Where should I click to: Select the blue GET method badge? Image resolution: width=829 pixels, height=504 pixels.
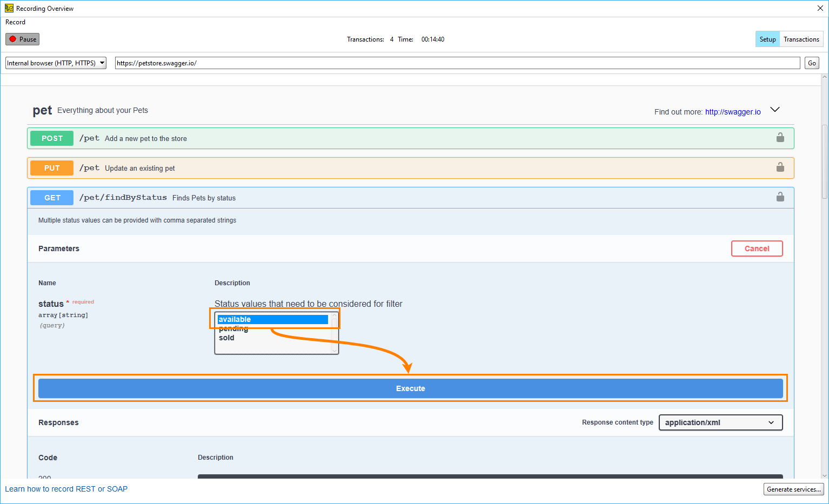[51, 197]
